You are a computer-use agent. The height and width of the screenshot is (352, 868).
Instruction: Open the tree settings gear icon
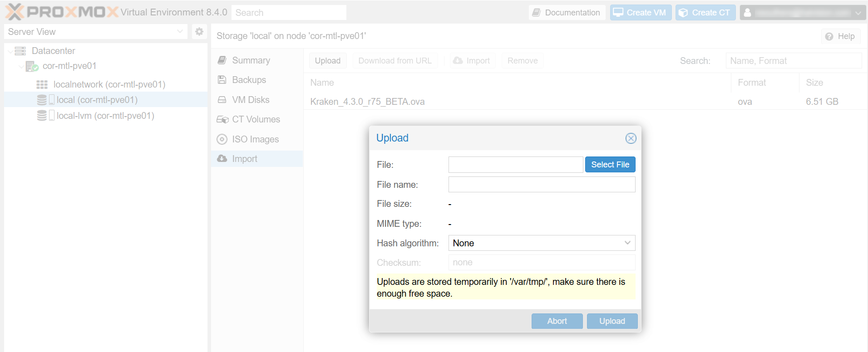(x=199, y=32)
